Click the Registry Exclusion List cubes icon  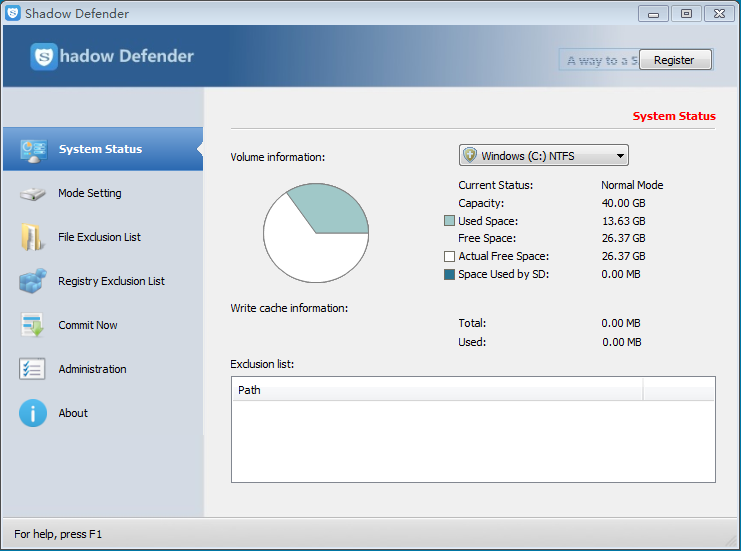(33, 281)
